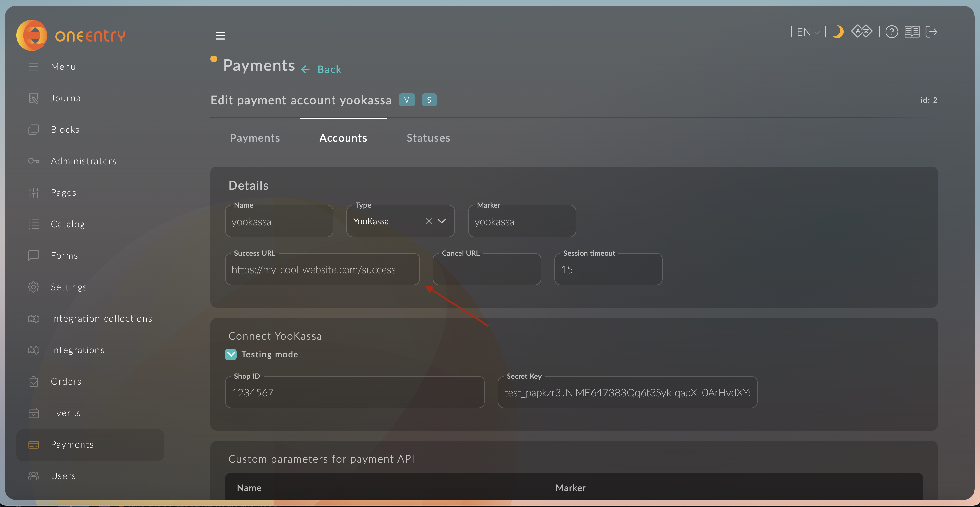This screenshot has width=980, height=507.
Task: Open Integrations in the sidebar
Action: [78, 350]
